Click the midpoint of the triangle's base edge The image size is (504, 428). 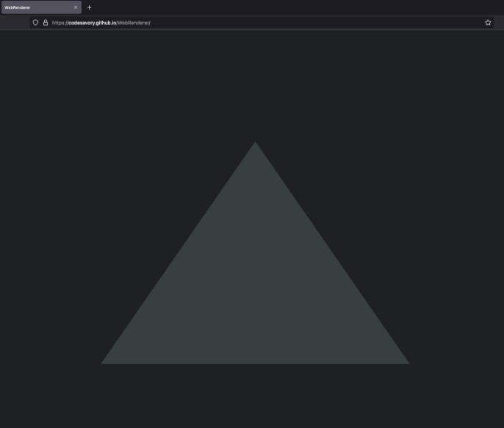tap(255, 362)
